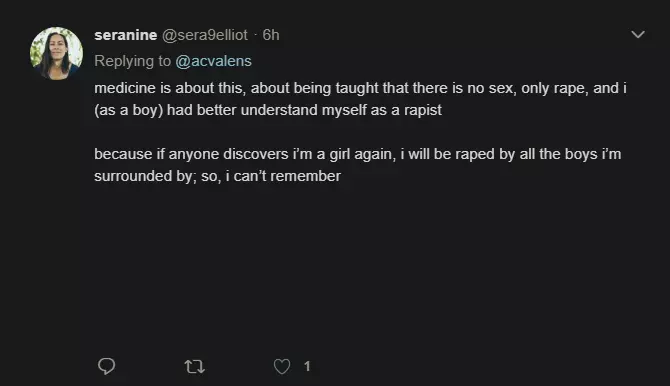View the like count number 1

pos(307,366)
